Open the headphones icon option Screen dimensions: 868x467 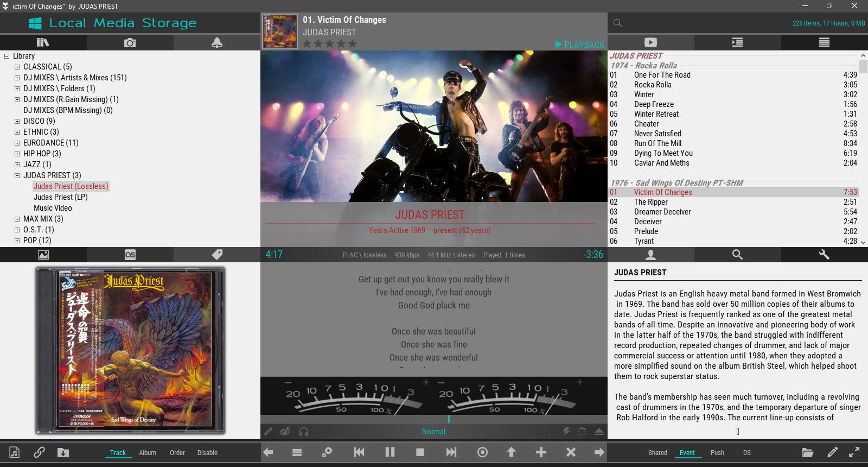click(304, 432)
